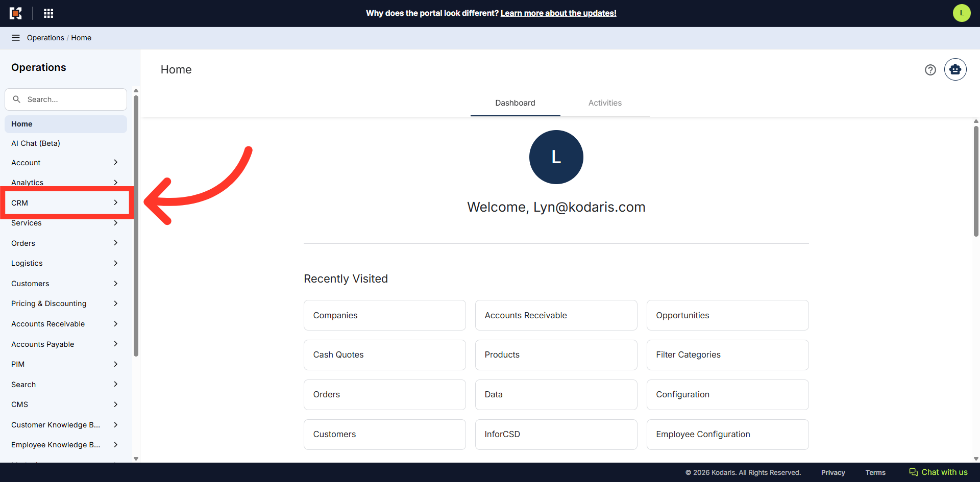Expand the Customers sidebar chevron

(116, 284)
